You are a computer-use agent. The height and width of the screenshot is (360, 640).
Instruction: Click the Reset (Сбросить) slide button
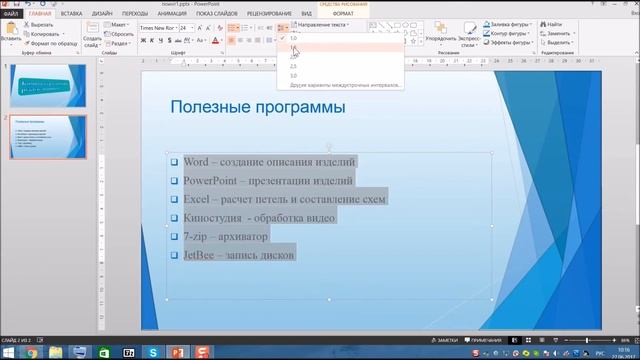tap(119, 34)
